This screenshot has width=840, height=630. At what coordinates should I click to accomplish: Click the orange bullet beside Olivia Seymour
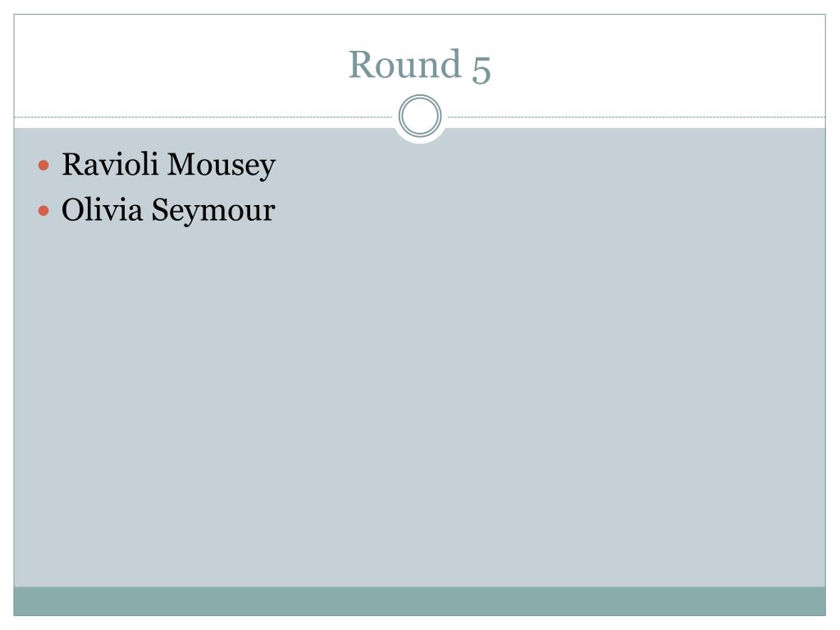click(44, 211)
